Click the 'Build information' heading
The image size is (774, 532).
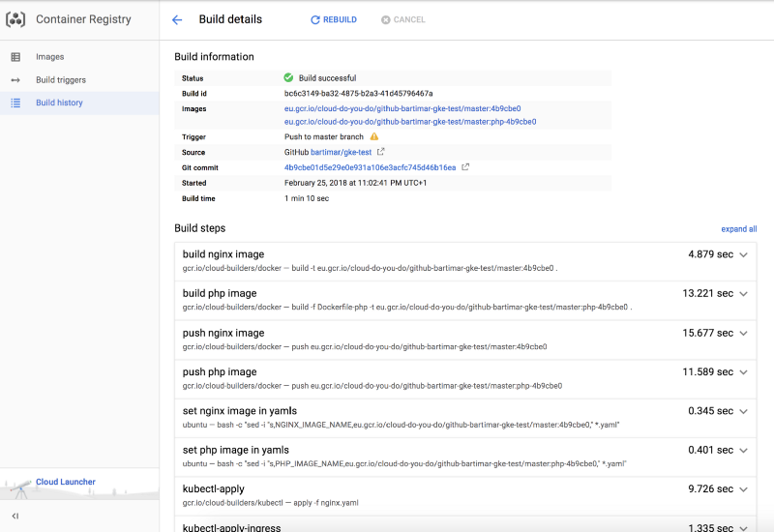point(214,57)
